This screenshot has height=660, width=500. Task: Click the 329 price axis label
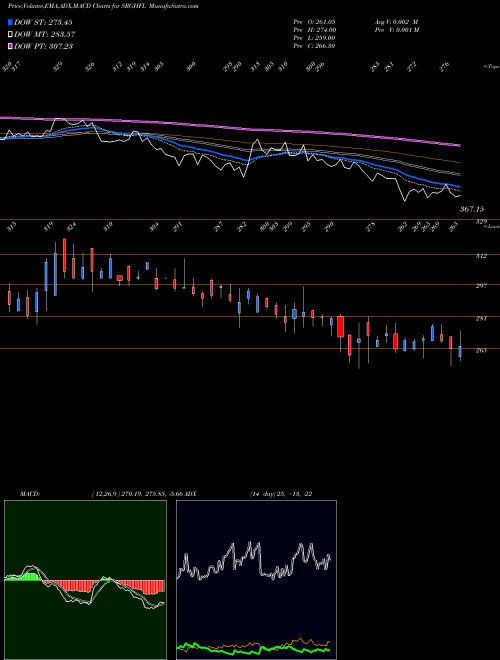[x=481, y=222]
